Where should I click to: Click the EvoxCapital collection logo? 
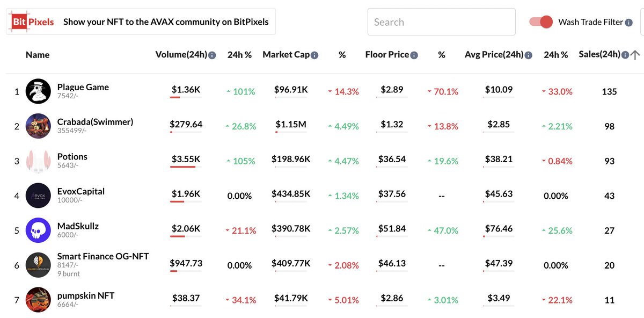pos(38,196)
